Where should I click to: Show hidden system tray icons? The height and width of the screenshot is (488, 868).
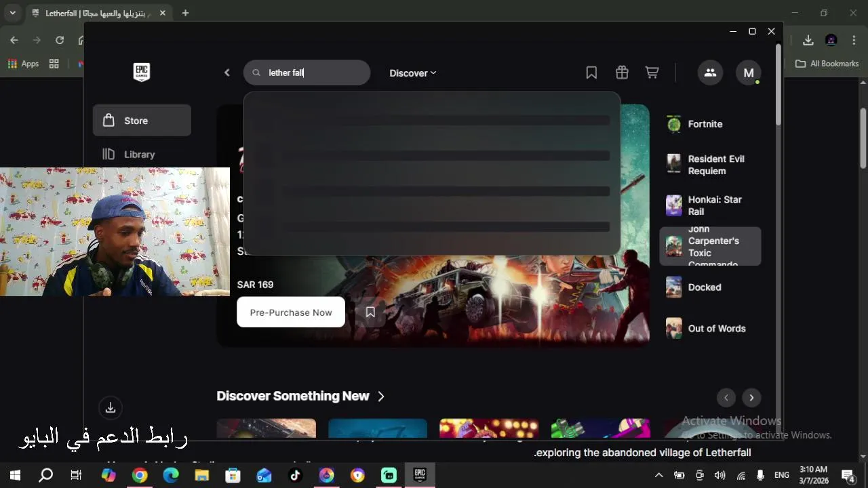tap(658, 475)
